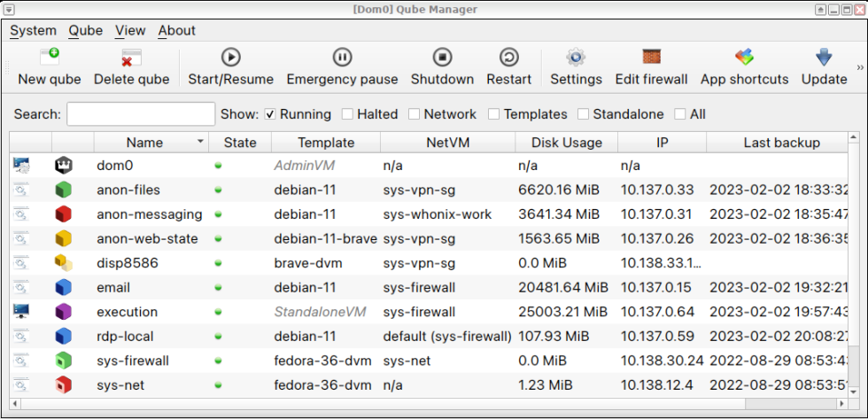Open the window menu button in title bar
This screenshot has height=419, width=868.
coord(9,9)
